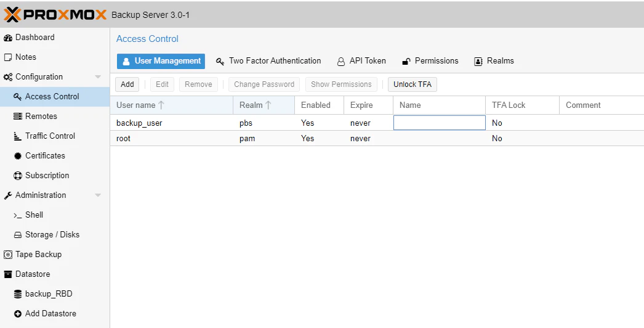Click the Configuration gears icon
The width and height of the screenshot is (644, 328).
[x=8, y=77]
